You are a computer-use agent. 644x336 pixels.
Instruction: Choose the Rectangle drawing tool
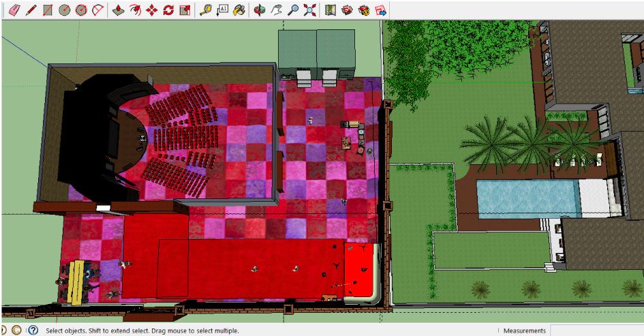pos(48,10)
